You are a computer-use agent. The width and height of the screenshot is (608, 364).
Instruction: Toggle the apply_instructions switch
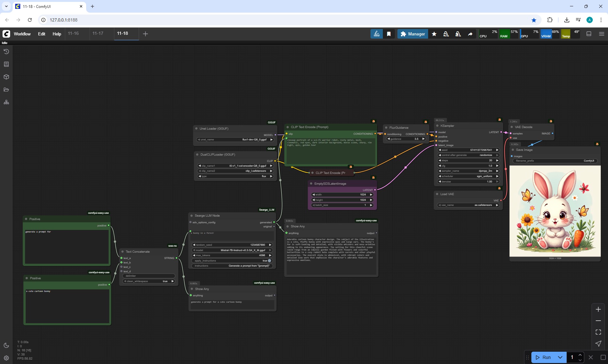pos(269,261)
